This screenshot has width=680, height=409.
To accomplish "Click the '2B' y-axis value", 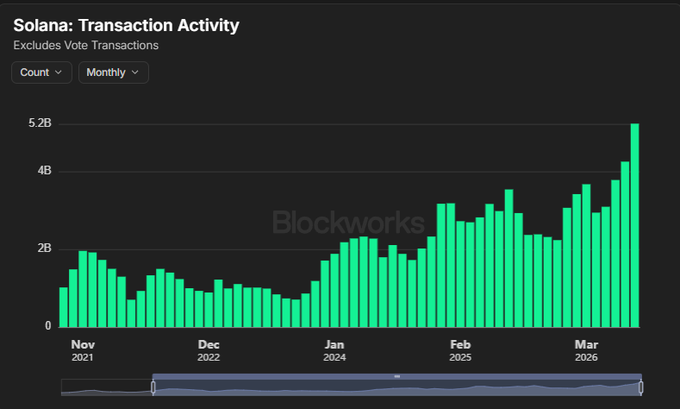I will coord(44,248).
